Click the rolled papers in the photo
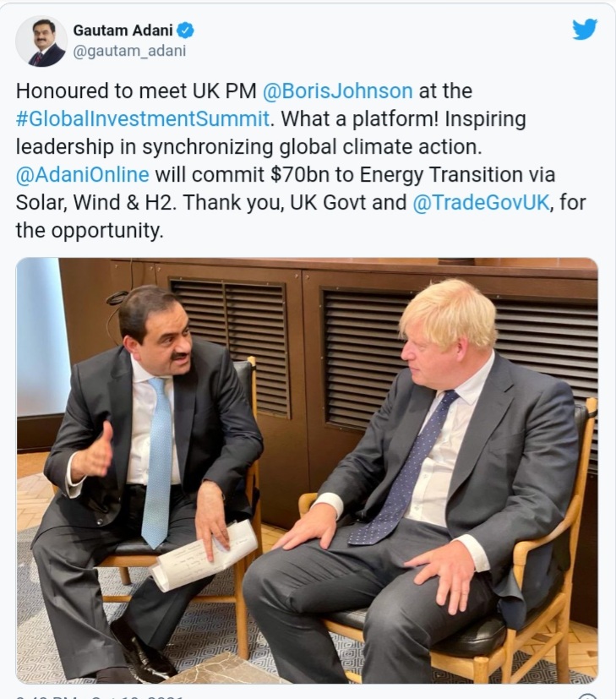This screenshot has height=699, width=616. 204,554
